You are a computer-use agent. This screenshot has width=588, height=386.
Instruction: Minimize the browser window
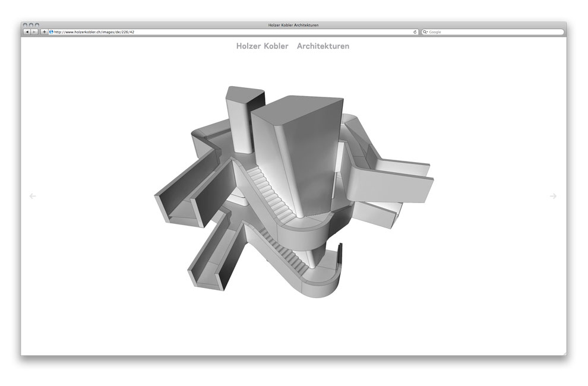coord(31,25)
